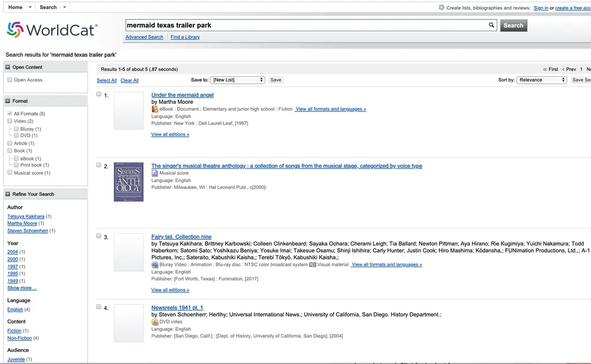The height and width of the screenshot is (364, 591).
Task: Open 'The singer's musical theatre anthology' title
Action: point(287,166)
